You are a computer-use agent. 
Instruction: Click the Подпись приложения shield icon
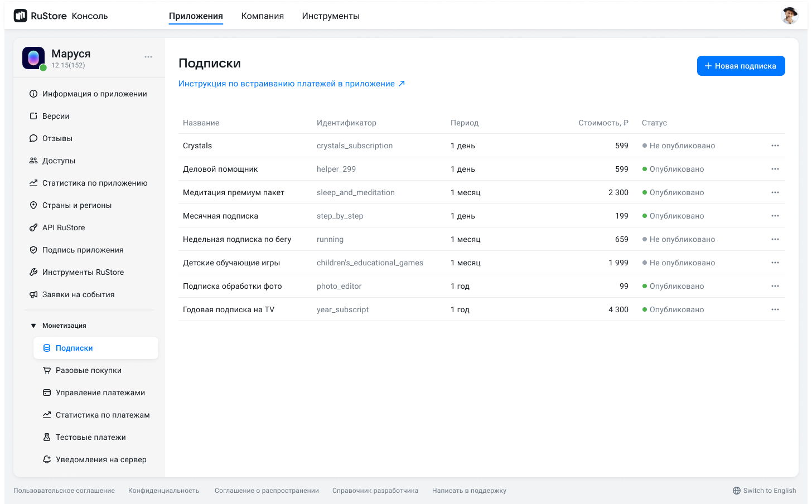pyautogui.click(x=33, y=250)
